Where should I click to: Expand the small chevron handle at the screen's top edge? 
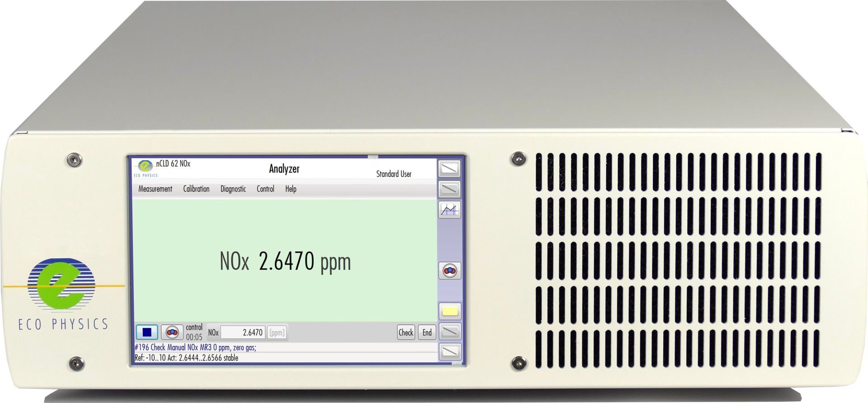(x=373, y=157)
